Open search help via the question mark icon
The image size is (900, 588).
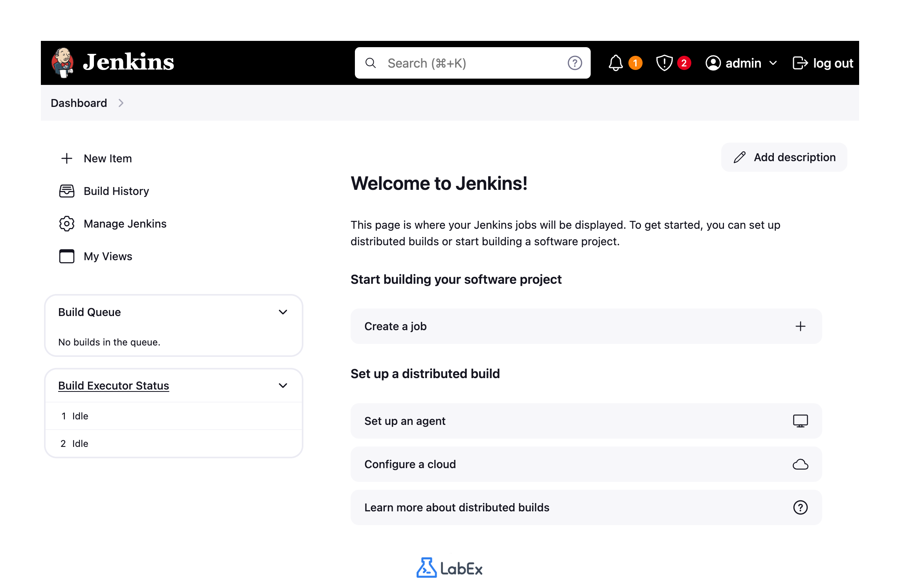[574, 62]
